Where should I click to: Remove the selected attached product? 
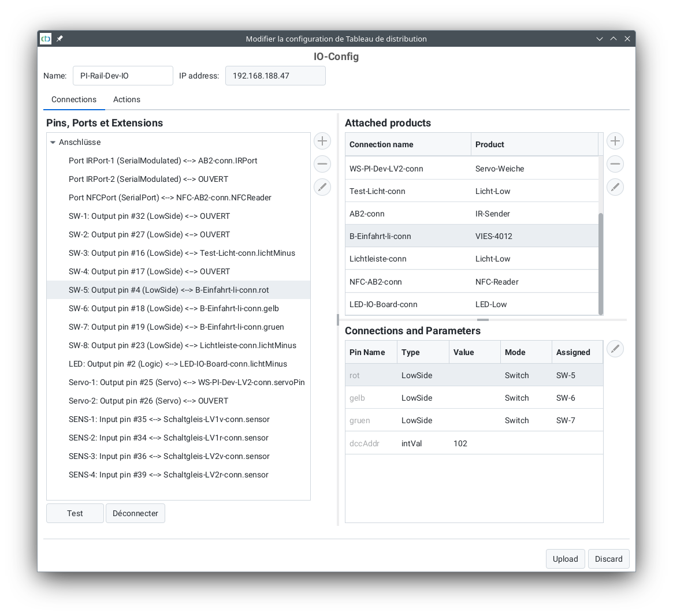615,164
